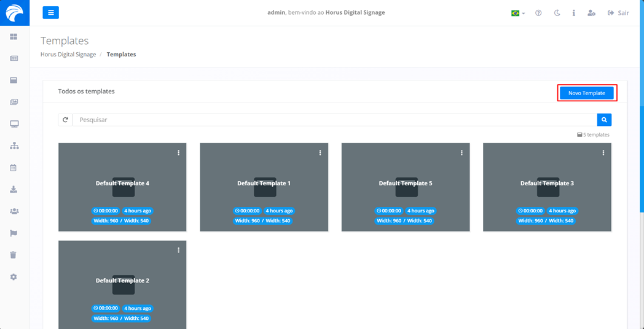Open the Brazil flag language dropdown

[x=518, y=13]
